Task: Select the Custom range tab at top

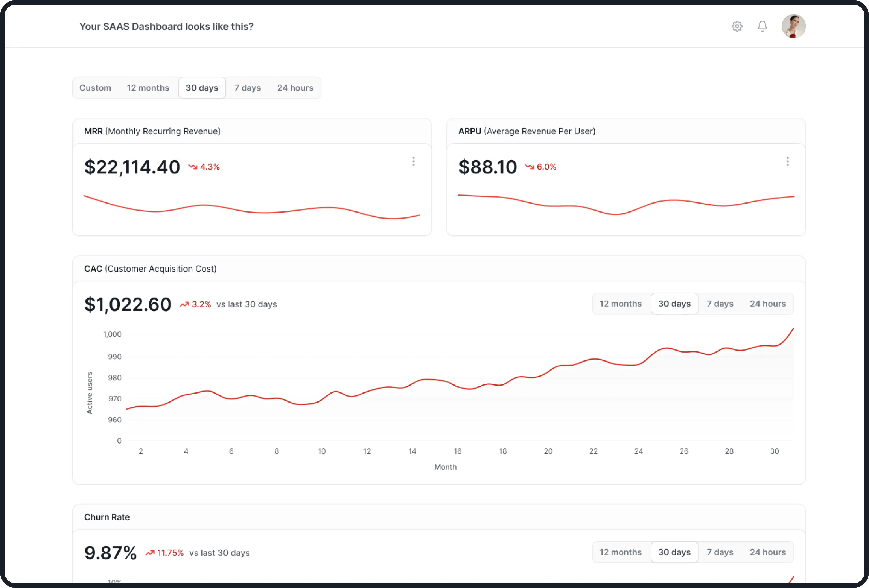Action: point(95,88)
